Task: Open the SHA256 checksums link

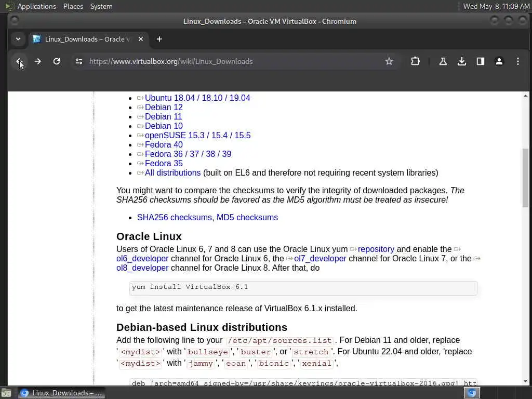Action: click(176, 218)
